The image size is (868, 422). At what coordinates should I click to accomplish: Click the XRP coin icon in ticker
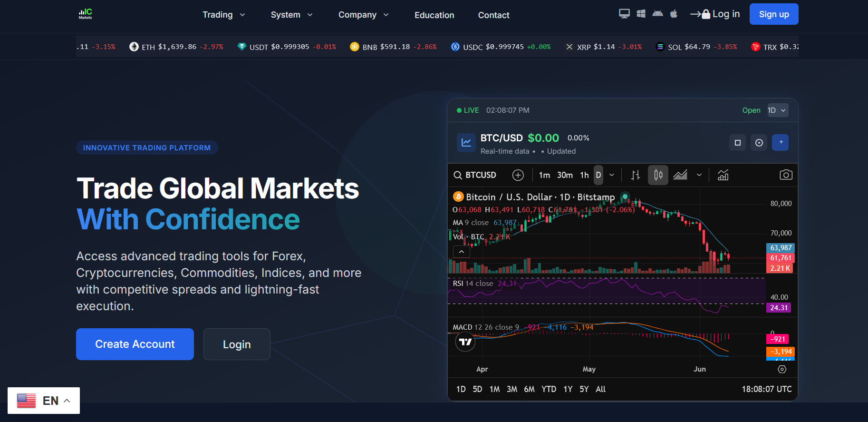click(x=569, y=47)
